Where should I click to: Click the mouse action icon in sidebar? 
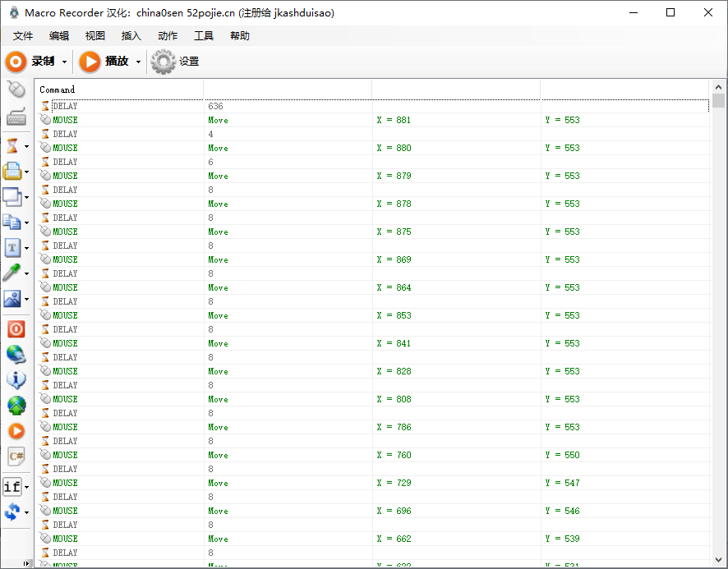pyautogui.click(x=16, y=89)
